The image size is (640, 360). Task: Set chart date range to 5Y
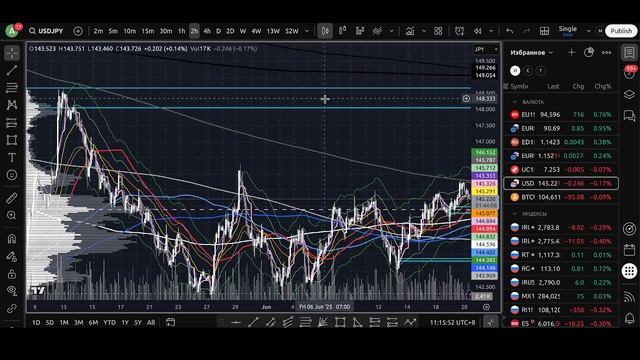click(138, 322)
